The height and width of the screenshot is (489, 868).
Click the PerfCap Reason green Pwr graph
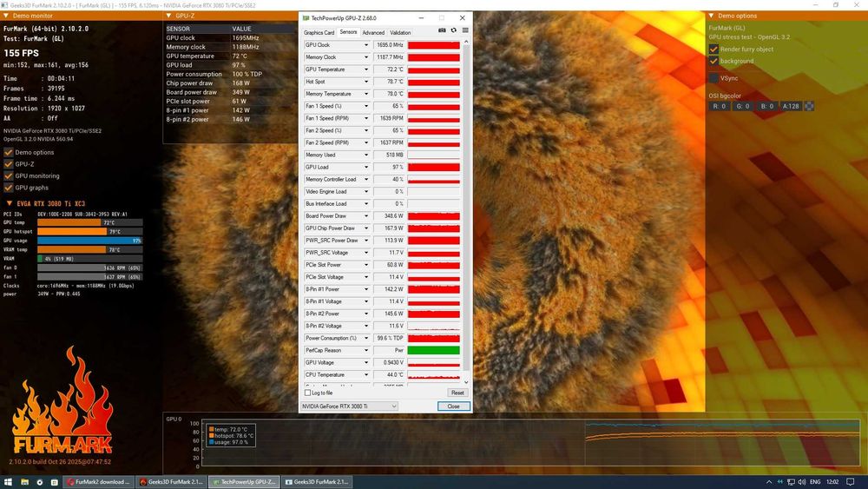coord(433,350)
